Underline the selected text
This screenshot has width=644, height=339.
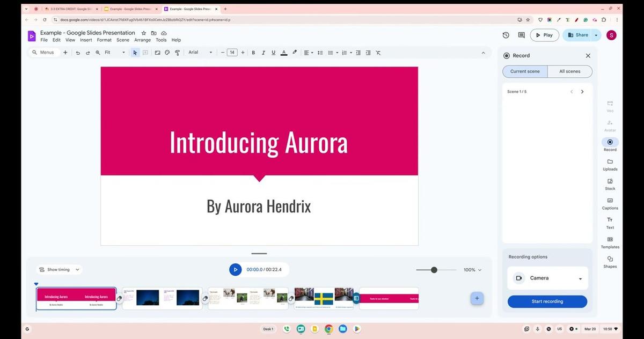(273, 52)
